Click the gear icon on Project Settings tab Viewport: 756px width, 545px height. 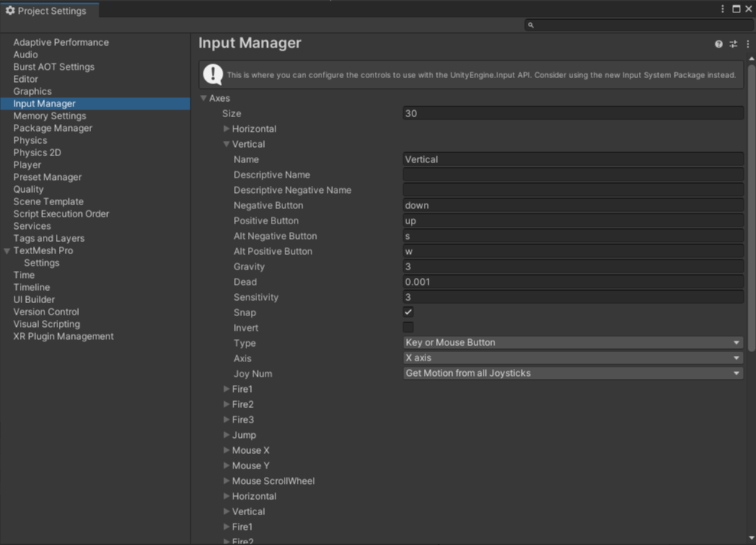tap(10, 10)
